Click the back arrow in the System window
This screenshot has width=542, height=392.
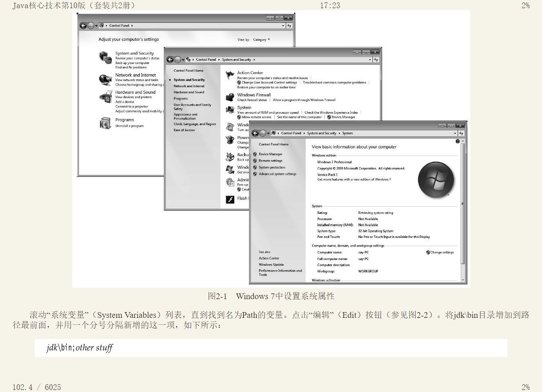256,133
